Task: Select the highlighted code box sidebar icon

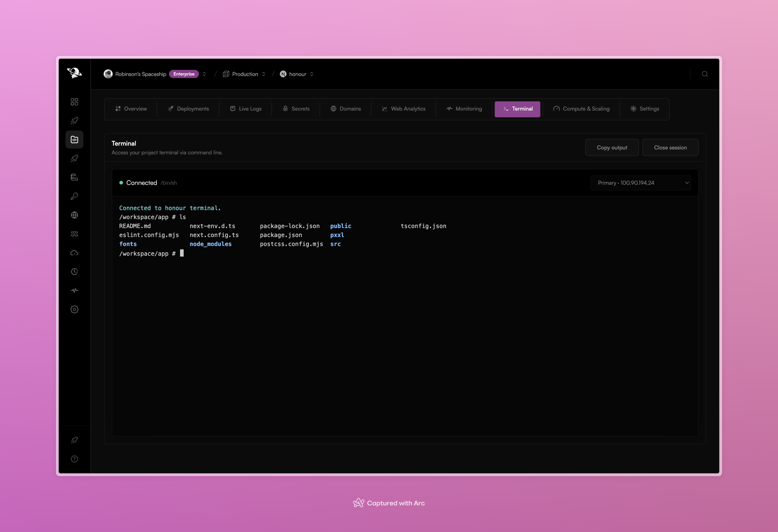Action: point(74,139)
